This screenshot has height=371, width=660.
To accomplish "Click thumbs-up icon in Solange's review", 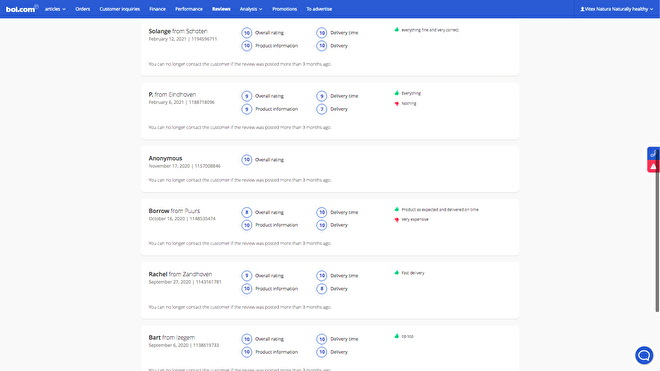I will 397,29.
